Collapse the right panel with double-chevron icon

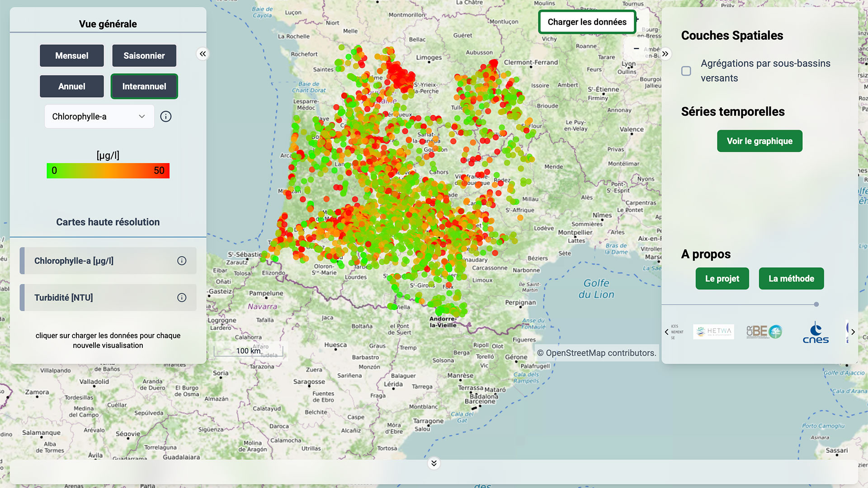click(665, 54)
